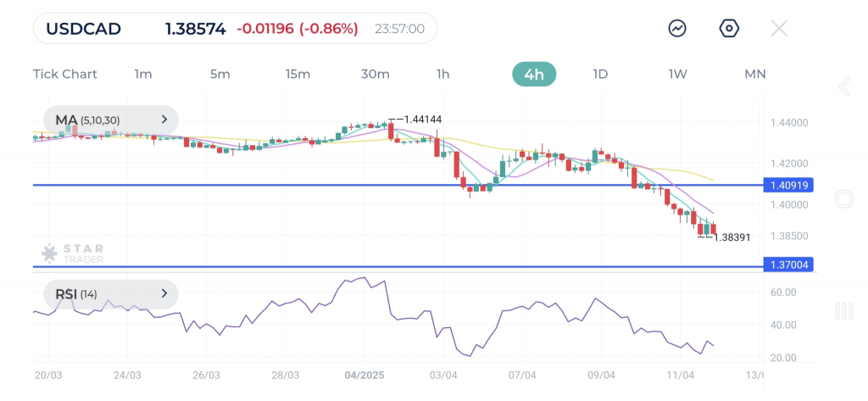This screenshot has height=401, width=868.
Task: Open the hexagon chart settings icon
Action: 729,28
